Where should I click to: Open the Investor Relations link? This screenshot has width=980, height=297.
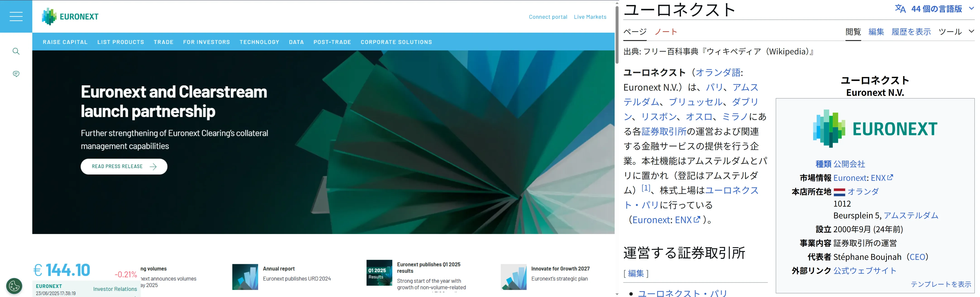(x=115, y=289)
